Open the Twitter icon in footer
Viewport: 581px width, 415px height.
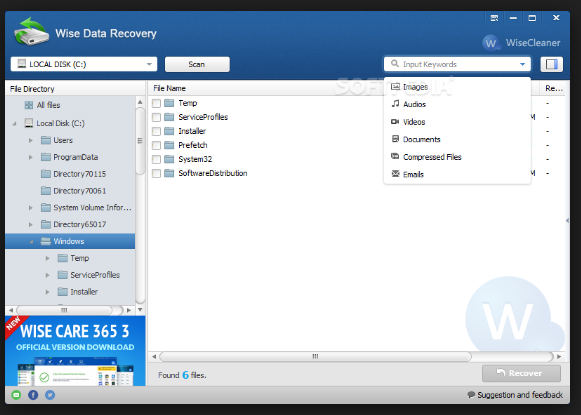pos(50,395)
